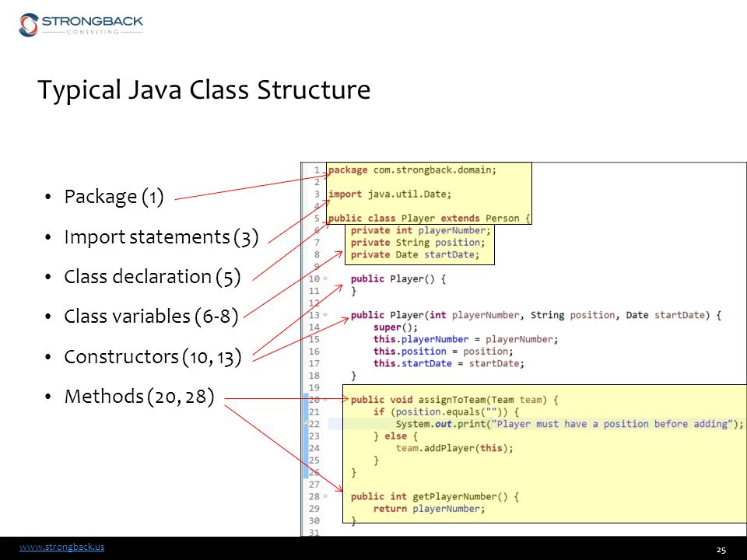Select the 'Package (1)' bullet text

pyautogui.click(x=114, y=197)
